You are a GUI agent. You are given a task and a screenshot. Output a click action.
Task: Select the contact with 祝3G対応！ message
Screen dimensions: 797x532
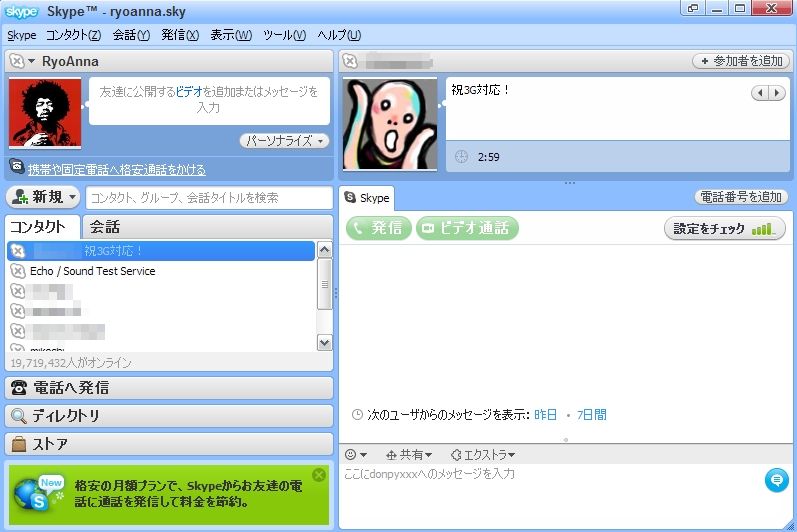161,251
